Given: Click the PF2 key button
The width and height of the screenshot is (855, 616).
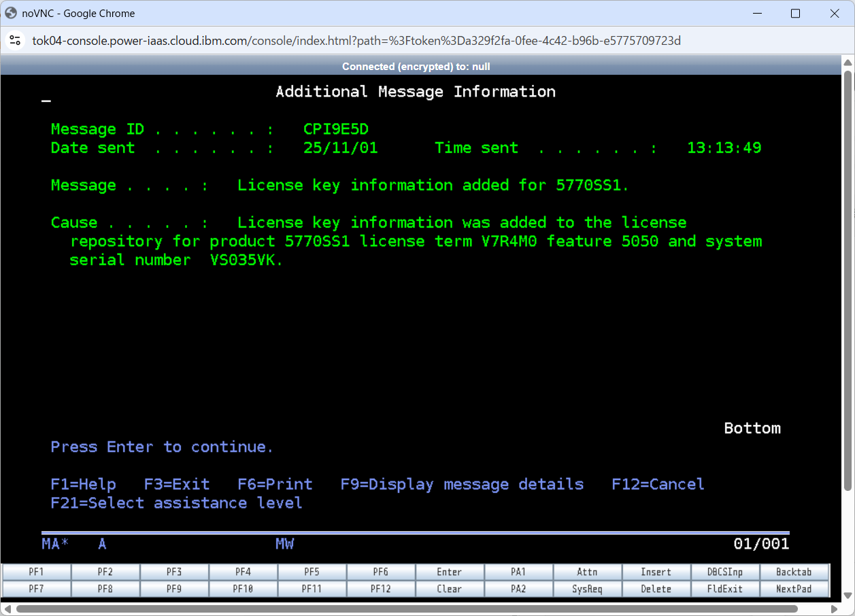Looking at the screenshot, I should [x=105, y=572].
